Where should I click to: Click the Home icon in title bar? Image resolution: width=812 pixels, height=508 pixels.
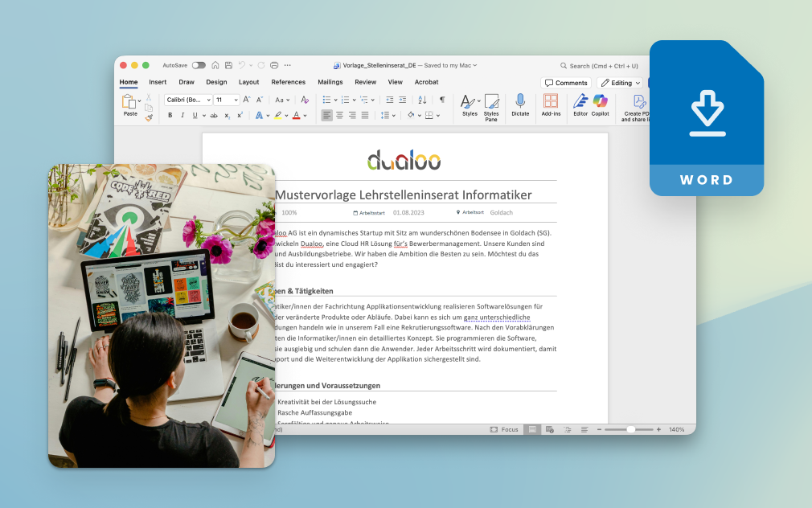[215, 65]
